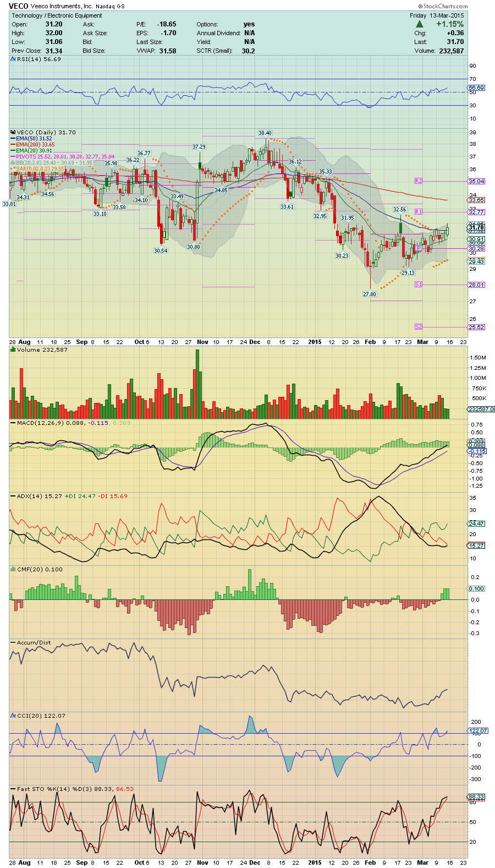Click the Veeco Instruments, Inc. company name

click(x=62, y=6)
